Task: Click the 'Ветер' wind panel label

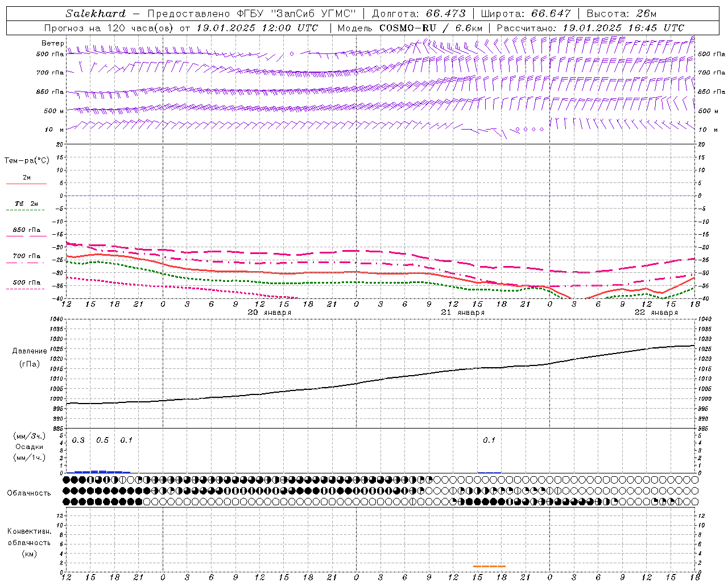Action: click(52, 43)
